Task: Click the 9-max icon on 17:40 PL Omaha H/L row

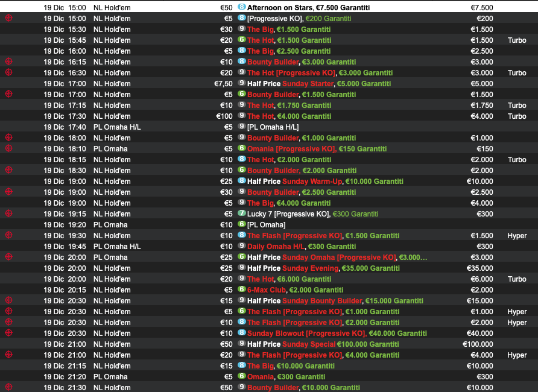Action: (x=241, y=127)
